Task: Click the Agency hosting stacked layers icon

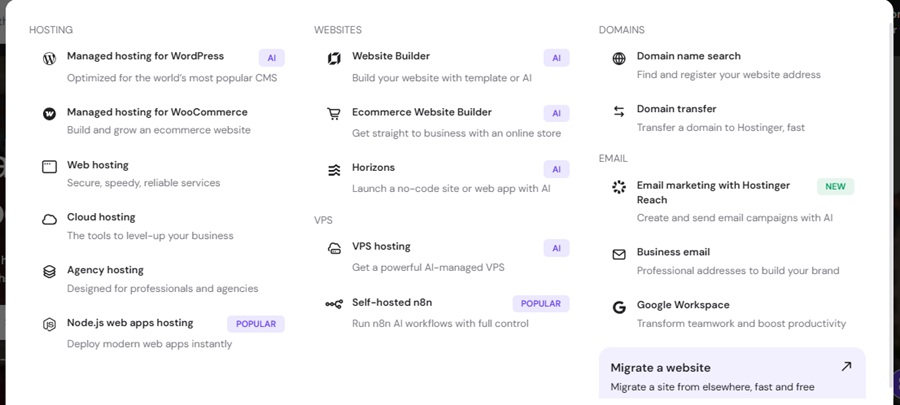Action: pos(49,272)
